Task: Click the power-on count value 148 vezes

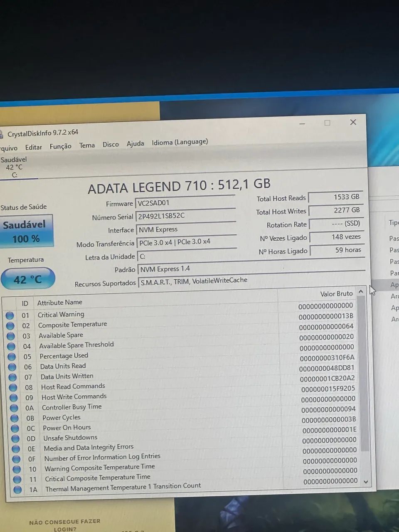Action: pos(337,237)
